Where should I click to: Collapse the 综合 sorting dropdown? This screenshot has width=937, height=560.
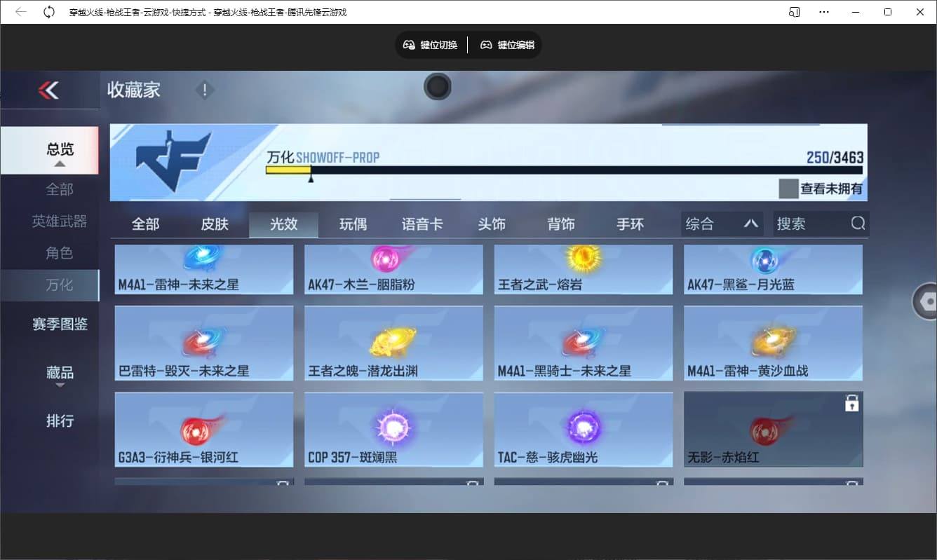(752, 223)
